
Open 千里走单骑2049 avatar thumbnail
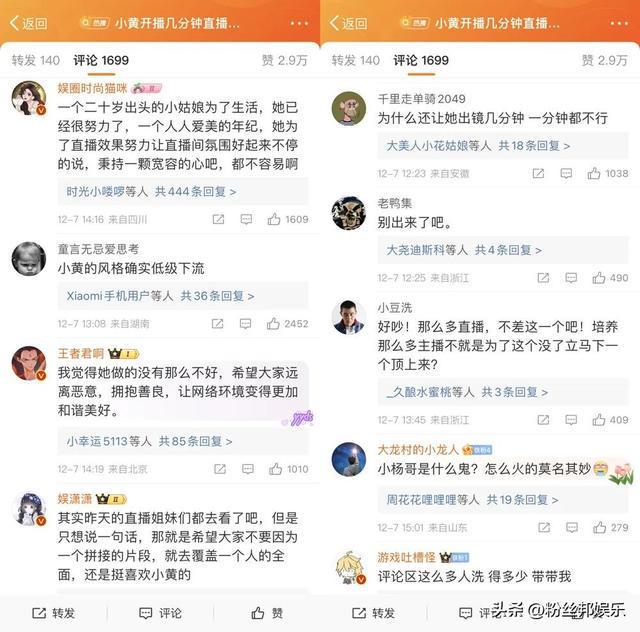[349, 108]
